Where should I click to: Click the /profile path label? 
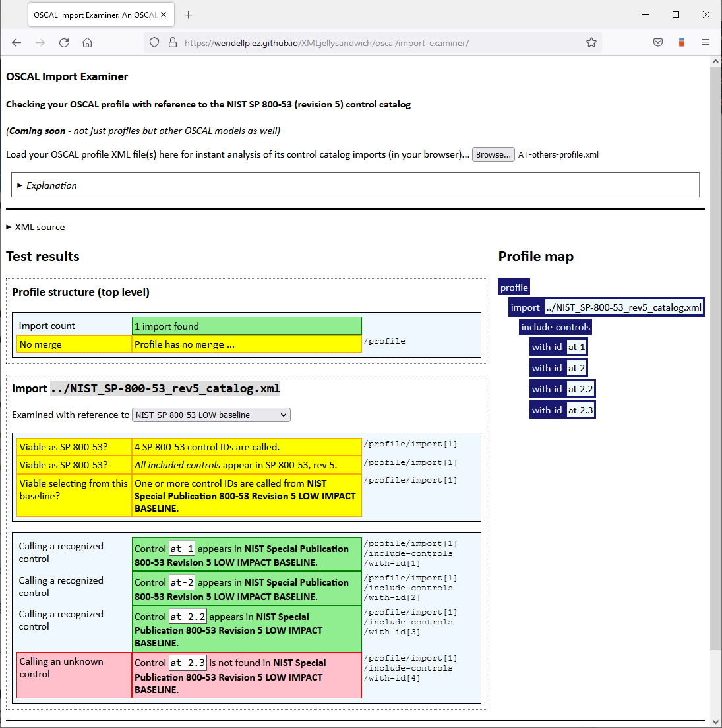tap(384, 342)
